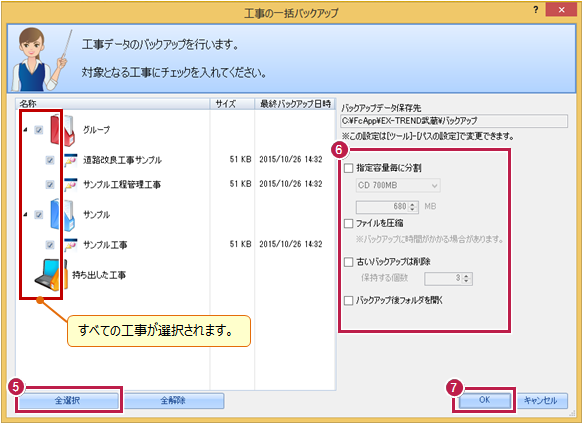Click the help question mark icon
The width and height of the screenshot is (583, 424).
click(535, 10)
